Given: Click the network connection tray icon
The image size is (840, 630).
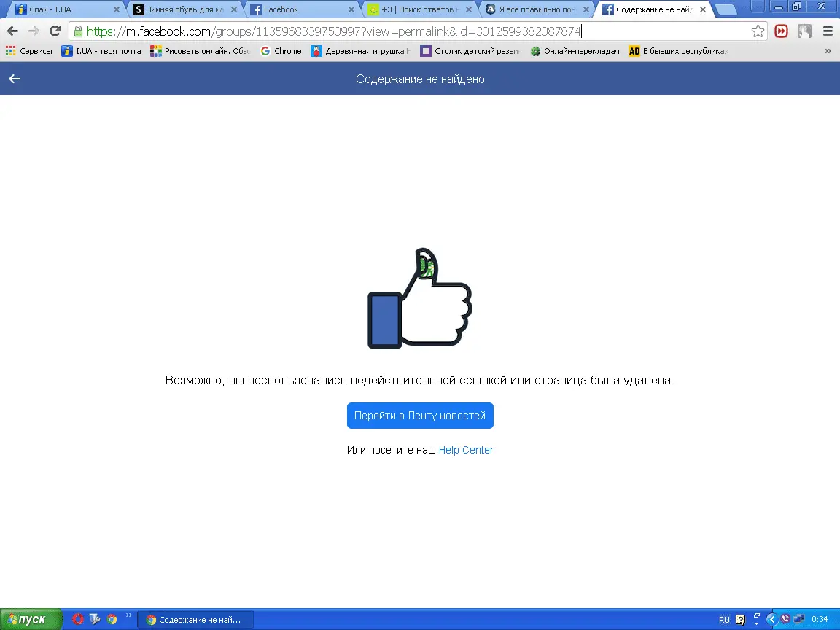Looking at the screenshot, I should (x=800, y=619).
